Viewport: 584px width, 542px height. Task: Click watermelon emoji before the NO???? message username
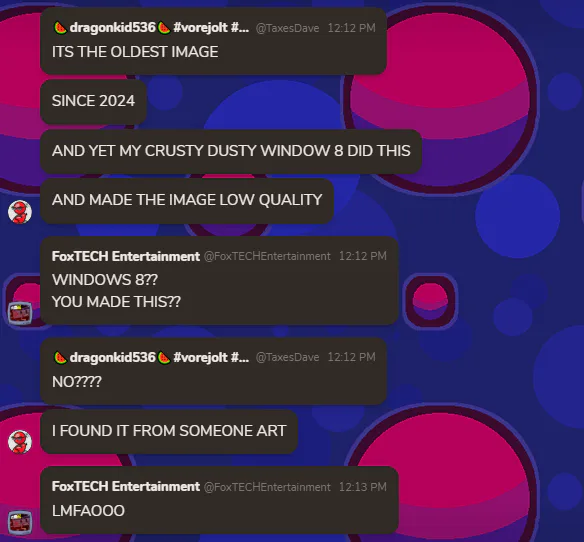60,358
